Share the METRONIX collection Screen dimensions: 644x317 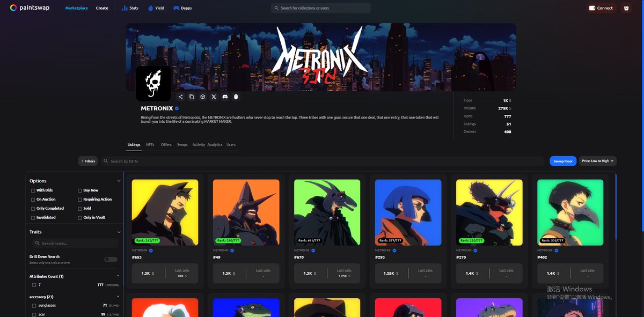point(180,97)
